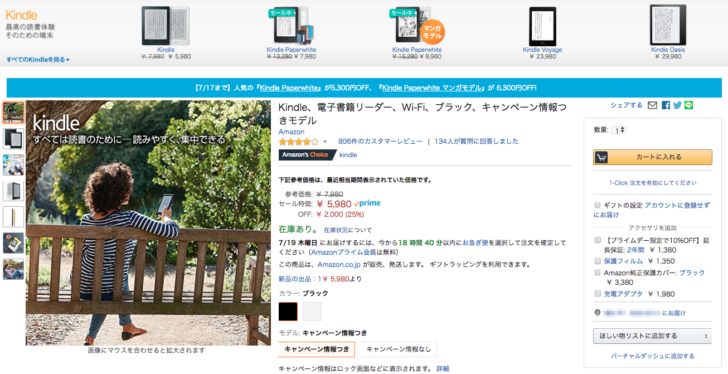Check the Amazon純正保護カバー accessory box
The image size is (728, 374).
(x=598, y=273)
